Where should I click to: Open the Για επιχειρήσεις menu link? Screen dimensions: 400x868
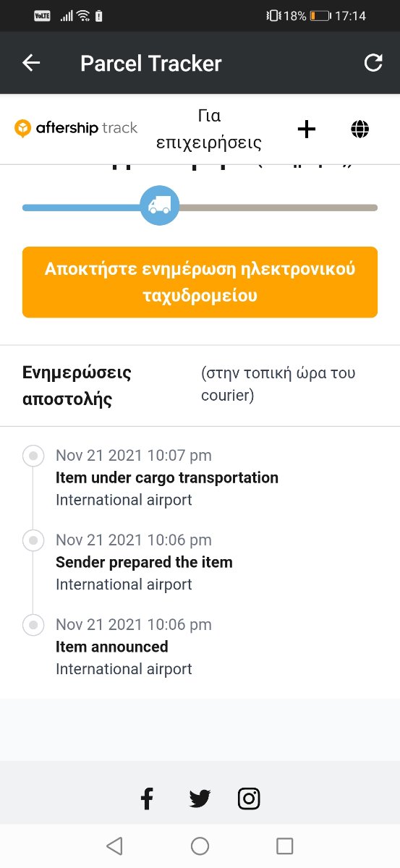pos(209,129)
